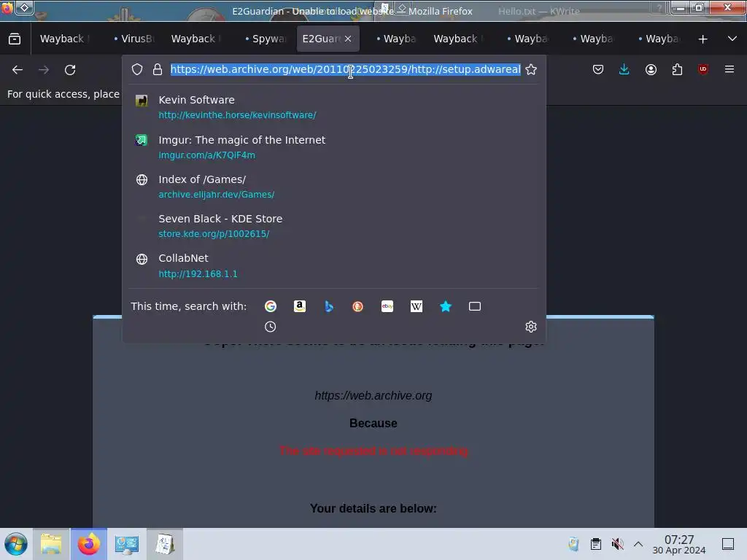747x560 pixels.
Task: Save page to Pocket
Action: tap(598, 69)
